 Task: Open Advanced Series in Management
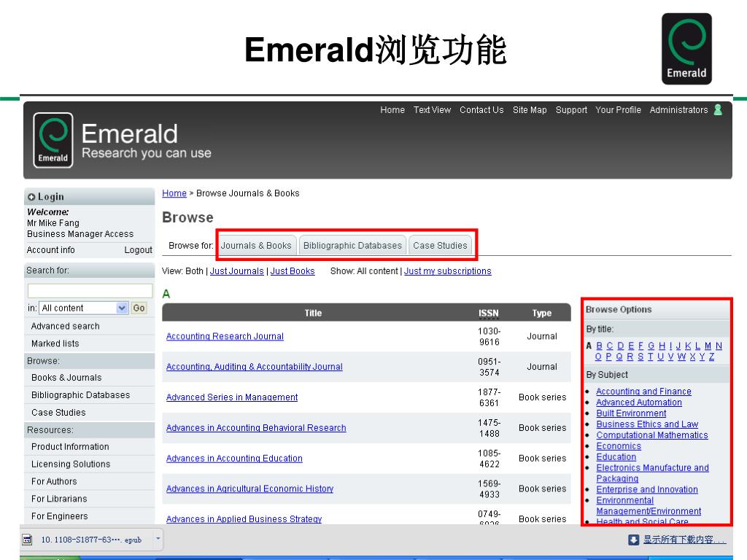(x=232, y=397)
